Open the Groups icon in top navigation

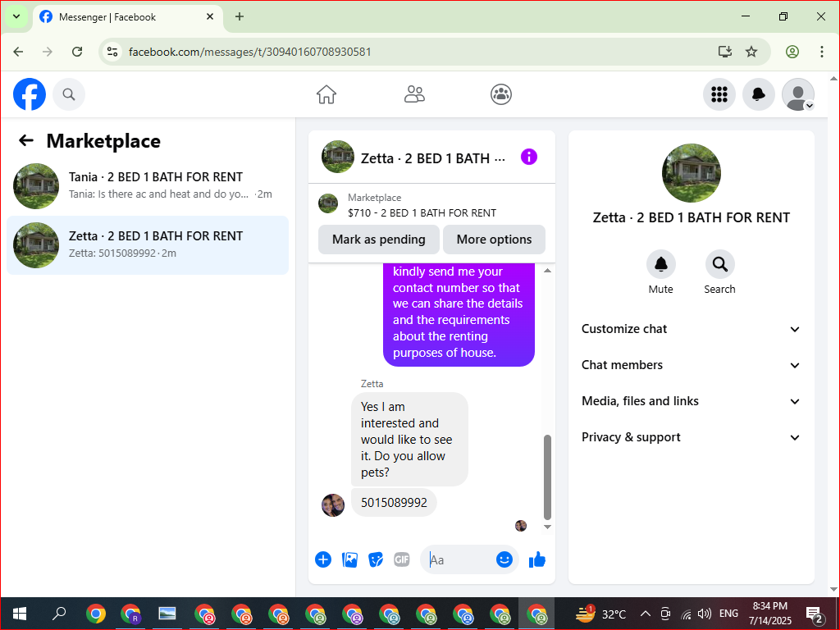(501, 94)
